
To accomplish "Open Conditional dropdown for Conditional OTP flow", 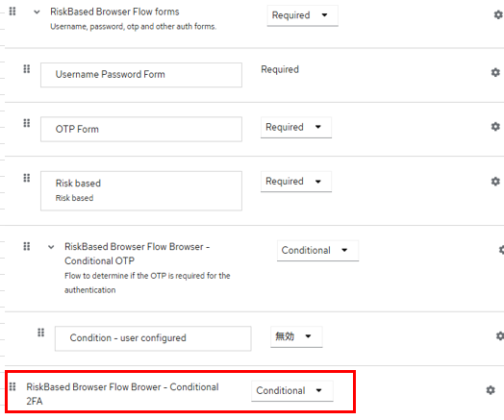I will 318,251.
